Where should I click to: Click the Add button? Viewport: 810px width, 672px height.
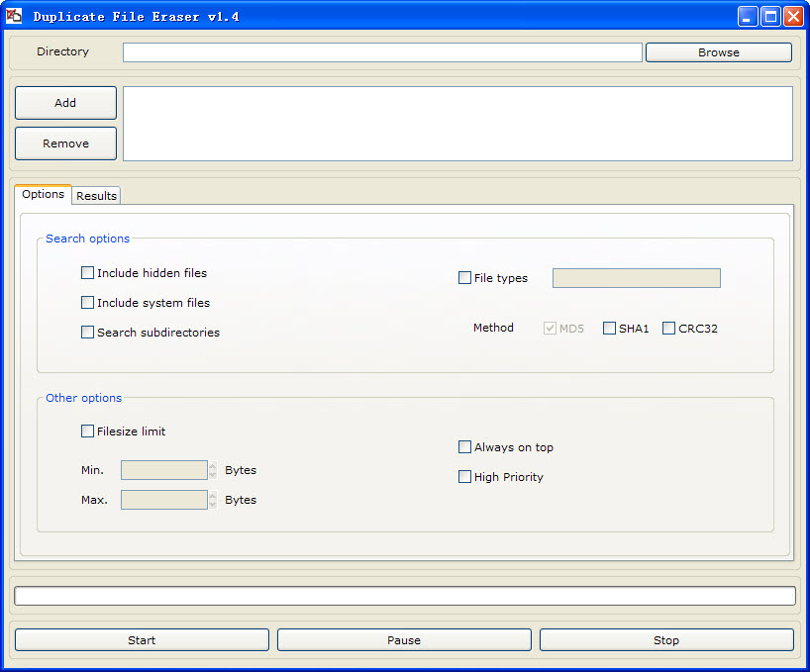[65, 103]
